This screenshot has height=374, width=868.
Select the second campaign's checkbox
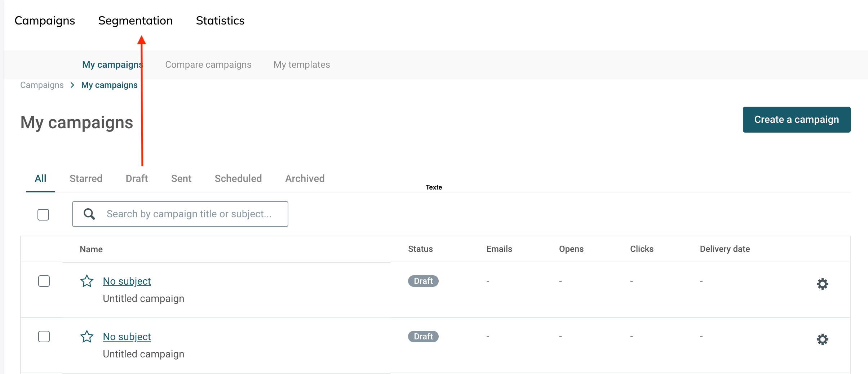[44, 337]
